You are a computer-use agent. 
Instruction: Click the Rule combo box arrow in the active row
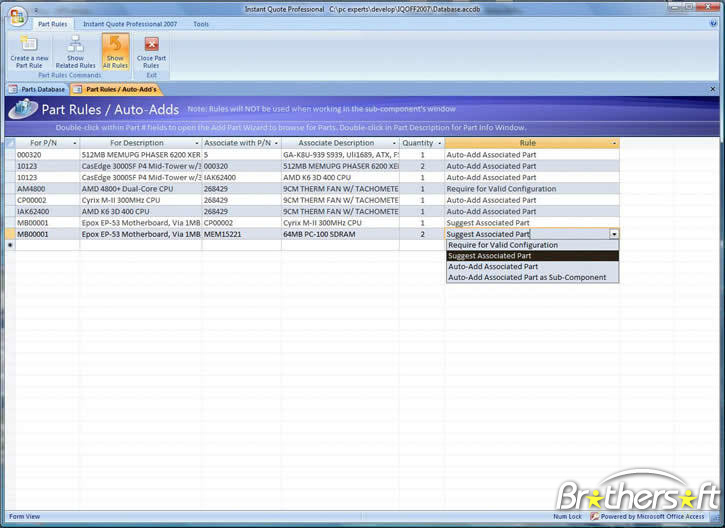(614, 234)
